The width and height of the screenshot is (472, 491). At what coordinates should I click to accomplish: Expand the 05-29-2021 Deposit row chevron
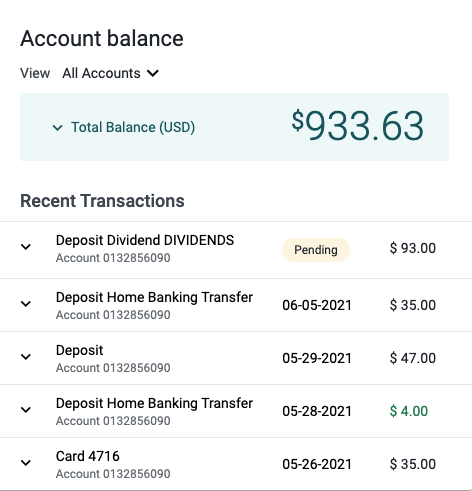[x=26, y=357]
